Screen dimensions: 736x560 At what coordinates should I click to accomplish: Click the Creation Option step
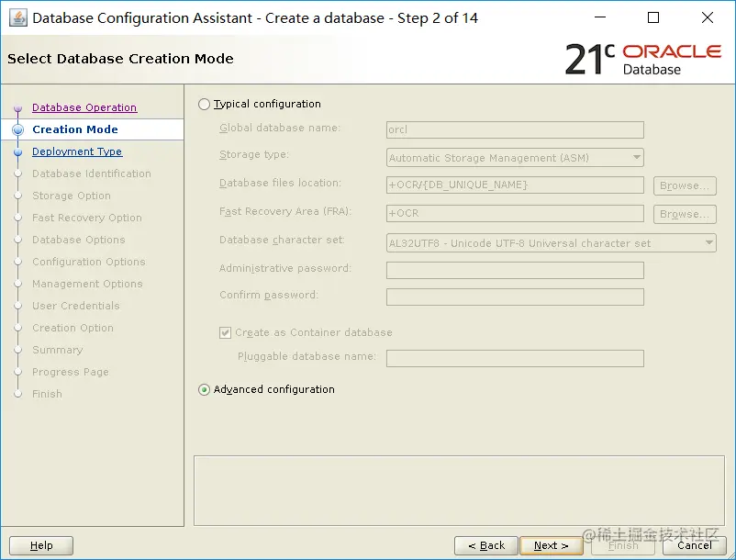click(x=72, y=328)
